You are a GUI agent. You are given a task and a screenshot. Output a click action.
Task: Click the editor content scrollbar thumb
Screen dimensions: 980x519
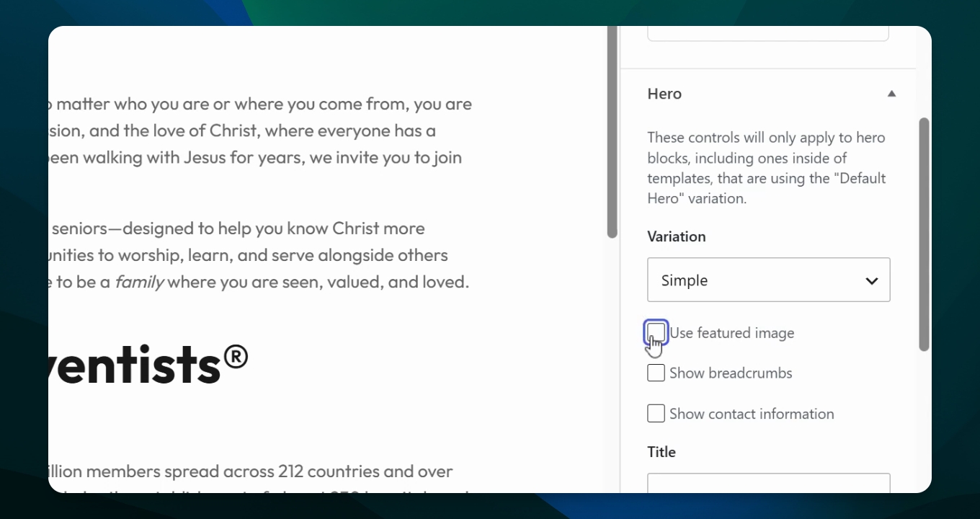[612, 132]
